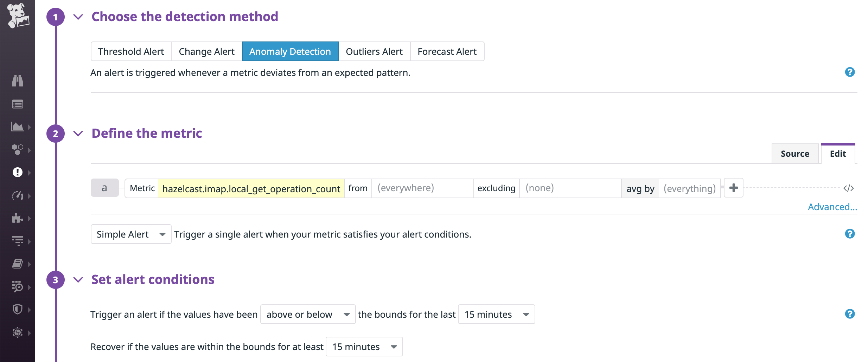The height and width of the screenshot is (362, 868).
Task: Select the Monitors exclamation icon
Action: coord(18,172)
